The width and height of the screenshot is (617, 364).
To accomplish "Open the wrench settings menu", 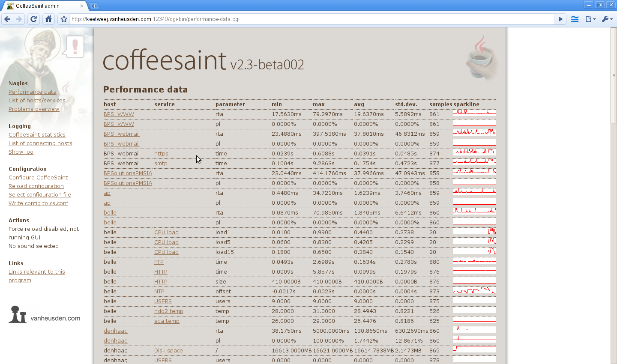I will click(607, 19).
